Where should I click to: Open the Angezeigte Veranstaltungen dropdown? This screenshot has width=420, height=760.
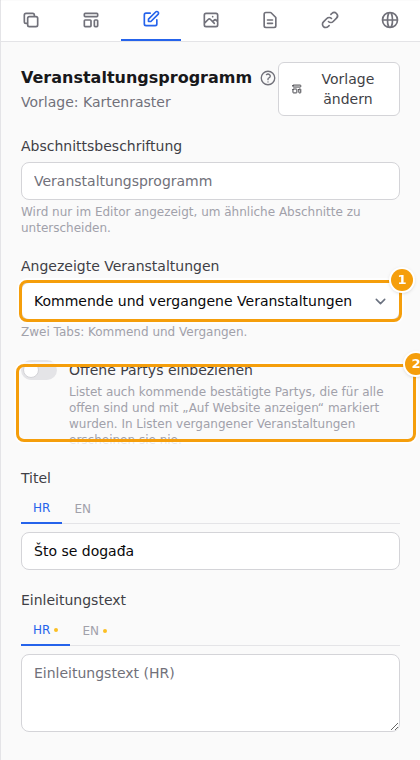(210, 301)
